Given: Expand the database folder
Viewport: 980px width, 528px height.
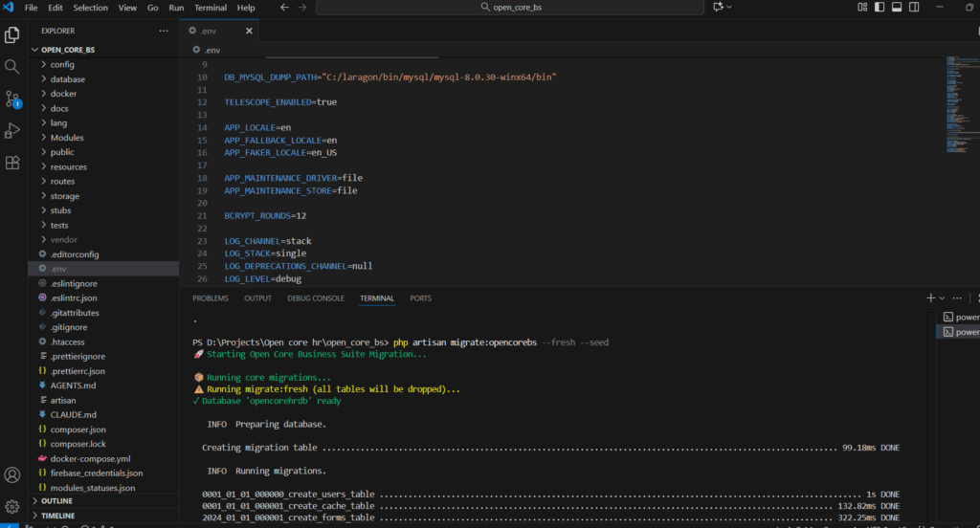Looking at the screenshot, I should (x=67, y=79).
